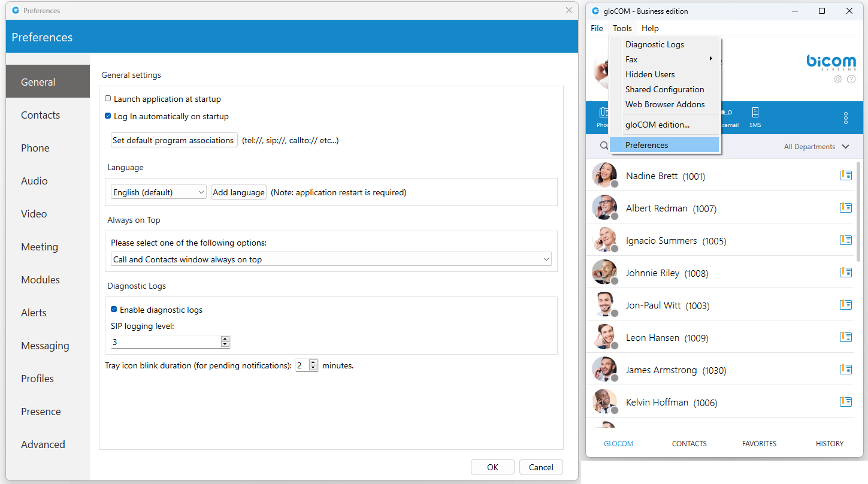
Task: Open the three-dot more options in gloCOM toolbar
Action: [x=846, y=118]
